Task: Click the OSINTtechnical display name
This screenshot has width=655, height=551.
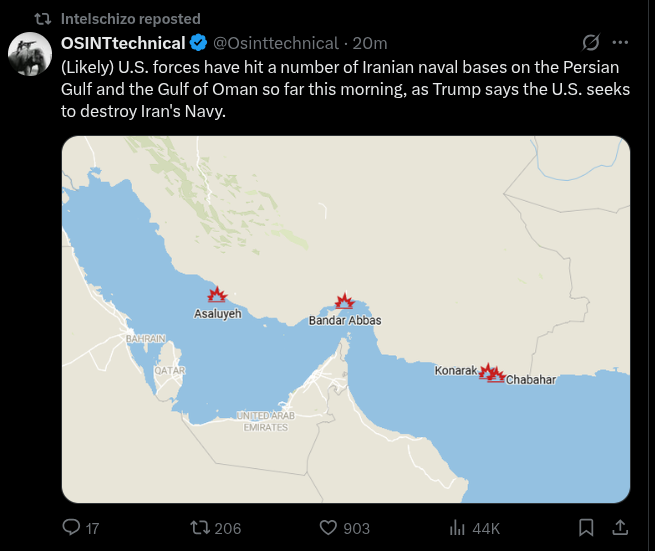Action: tap(123, 43)
